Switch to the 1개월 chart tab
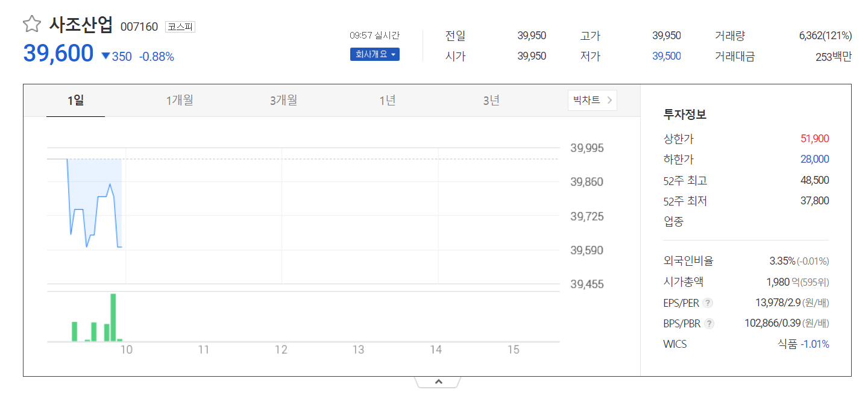 click(180, 101)
